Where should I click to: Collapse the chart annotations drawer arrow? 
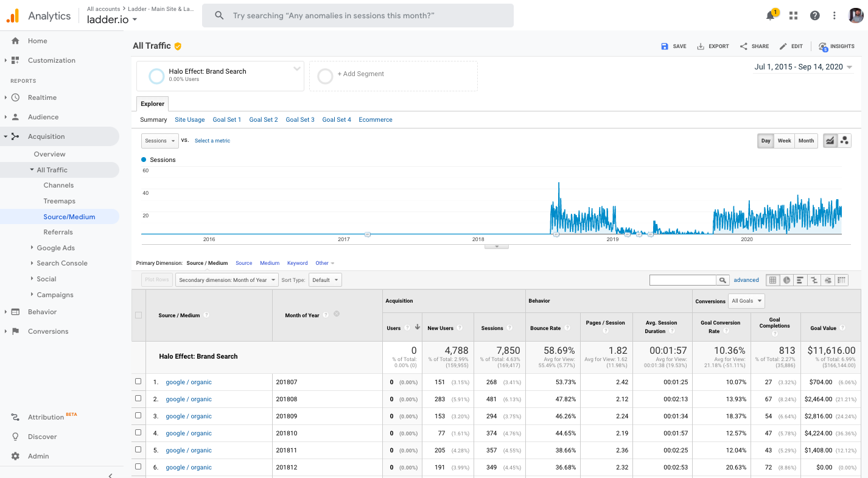tap(497, 247)
